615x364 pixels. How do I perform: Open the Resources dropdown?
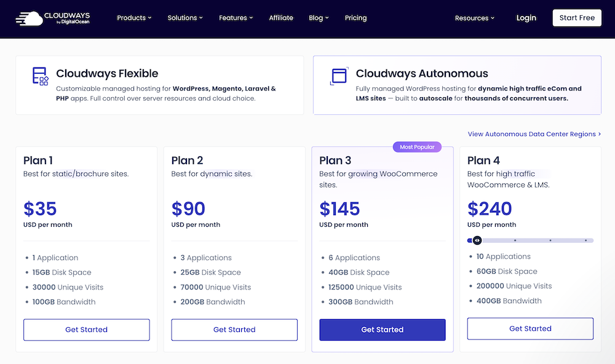click(x=475, y=18)
